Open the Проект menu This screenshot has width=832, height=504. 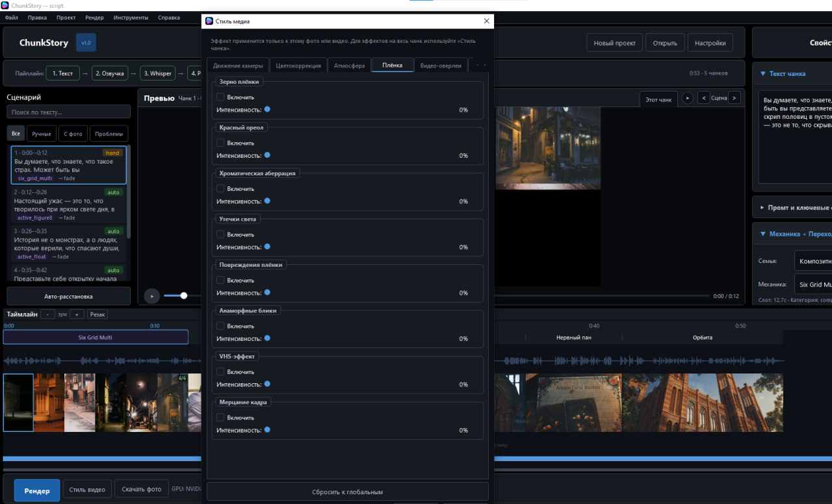(66, 18)
